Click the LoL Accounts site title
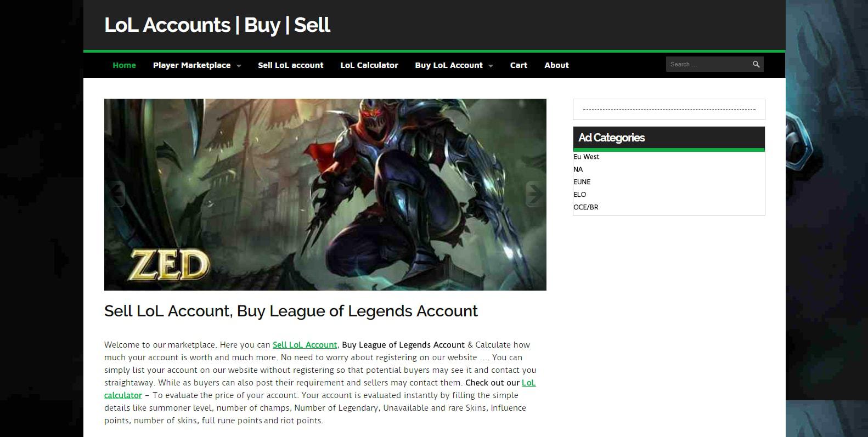Image resolution: width=868 pixels, height=437 pixels. [217, 25]
